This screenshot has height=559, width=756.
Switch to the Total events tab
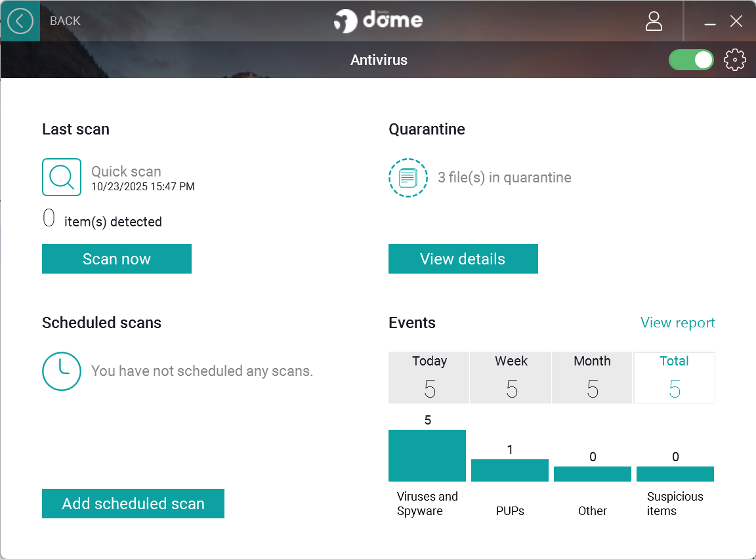674,377
